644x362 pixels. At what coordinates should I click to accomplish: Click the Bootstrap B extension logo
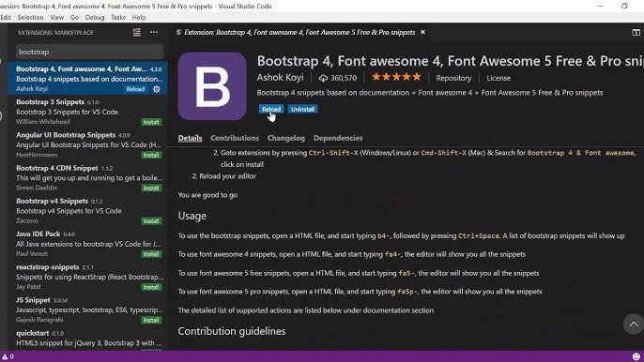point(212,86)
